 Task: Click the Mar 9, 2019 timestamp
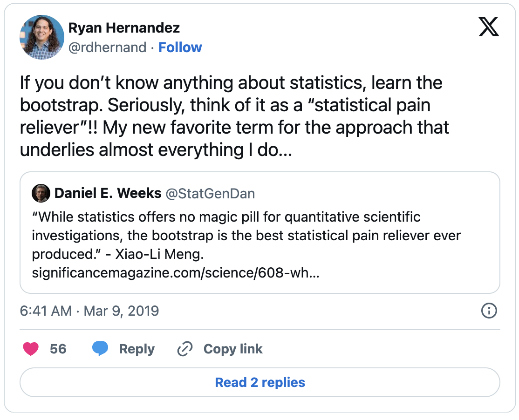88,311
